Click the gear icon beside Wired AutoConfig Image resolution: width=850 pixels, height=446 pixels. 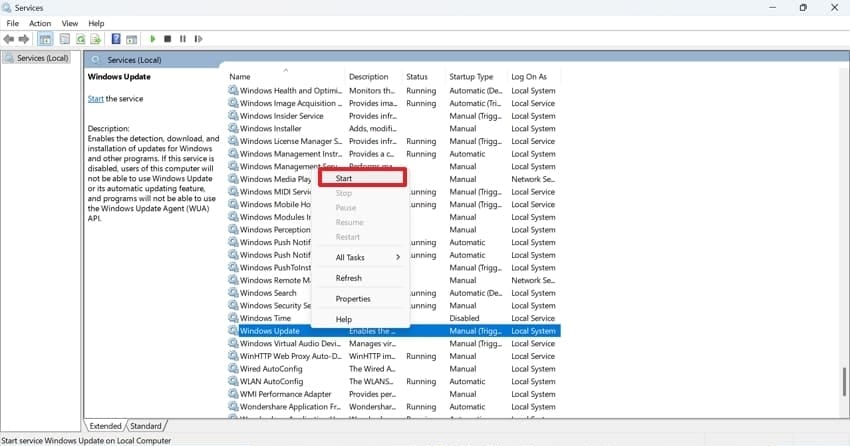tap(233, 369)
